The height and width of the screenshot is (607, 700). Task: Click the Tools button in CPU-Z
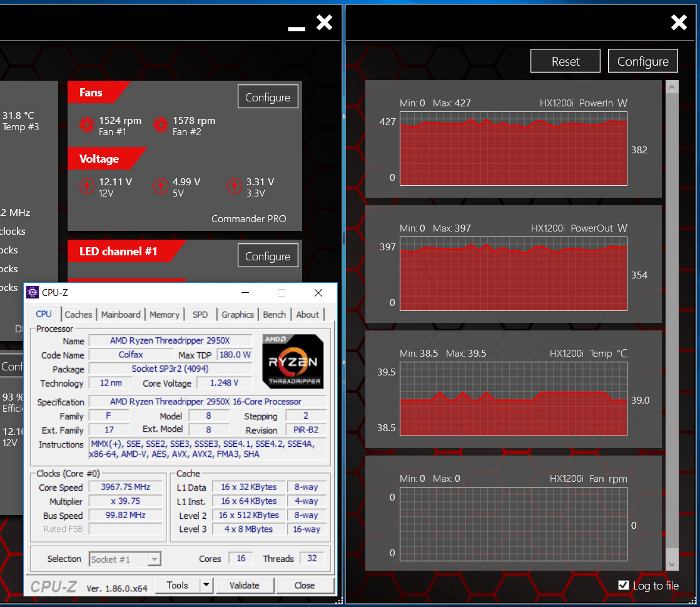point(178,585)
